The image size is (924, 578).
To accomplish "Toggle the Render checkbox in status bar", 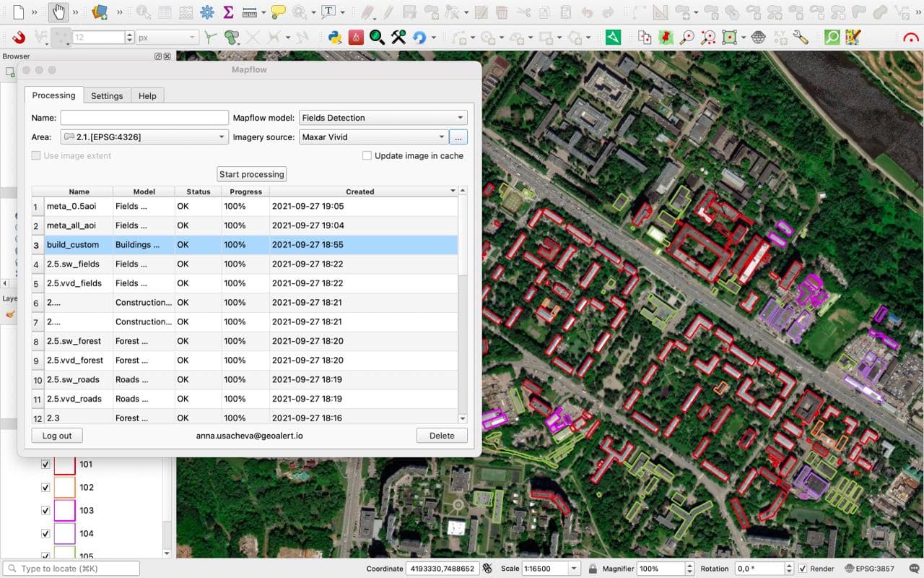I will pyautogui.click(x=803, y=569).
